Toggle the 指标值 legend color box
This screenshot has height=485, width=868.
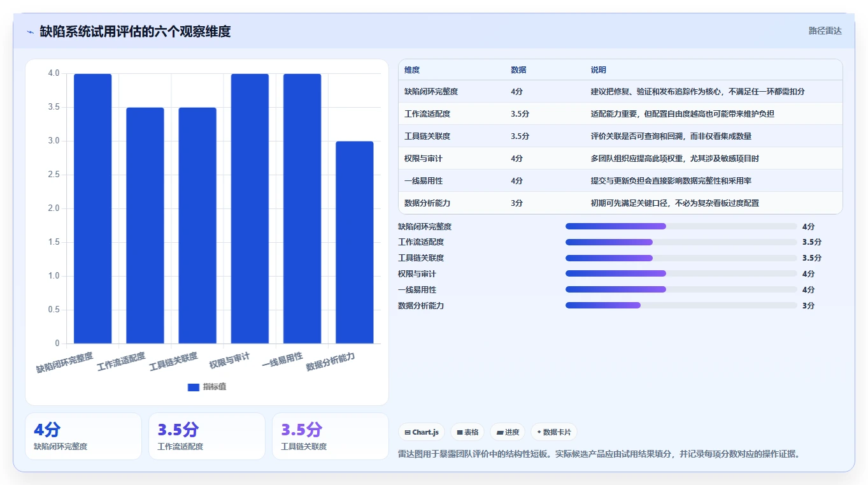(x=194, y=387)
